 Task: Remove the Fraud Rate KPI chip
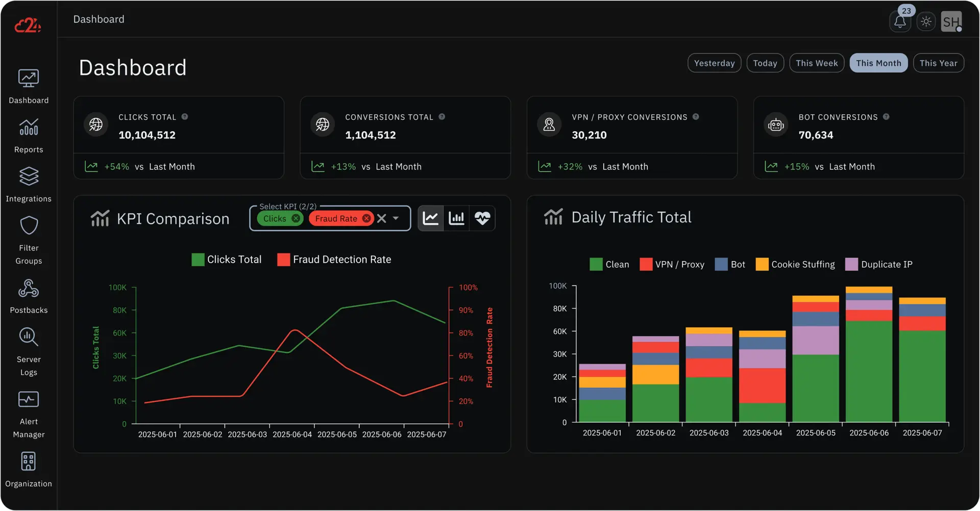pyautogui.click(x=366, y=218)
